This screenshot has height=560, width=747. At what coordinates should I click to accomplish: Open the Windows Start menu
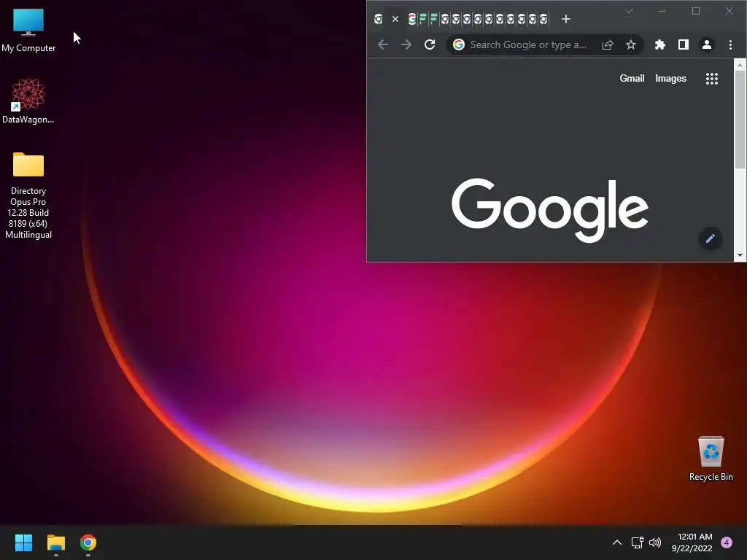(23, 542)
